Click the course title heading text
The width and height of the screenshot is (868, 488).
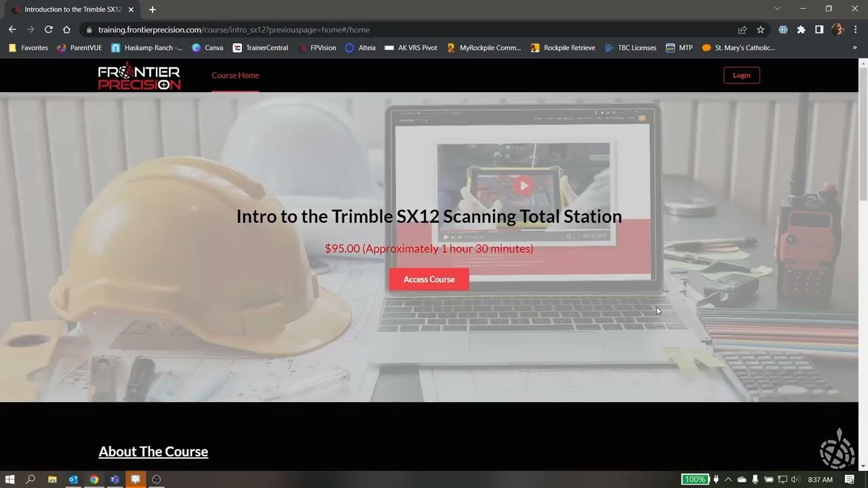429,216
